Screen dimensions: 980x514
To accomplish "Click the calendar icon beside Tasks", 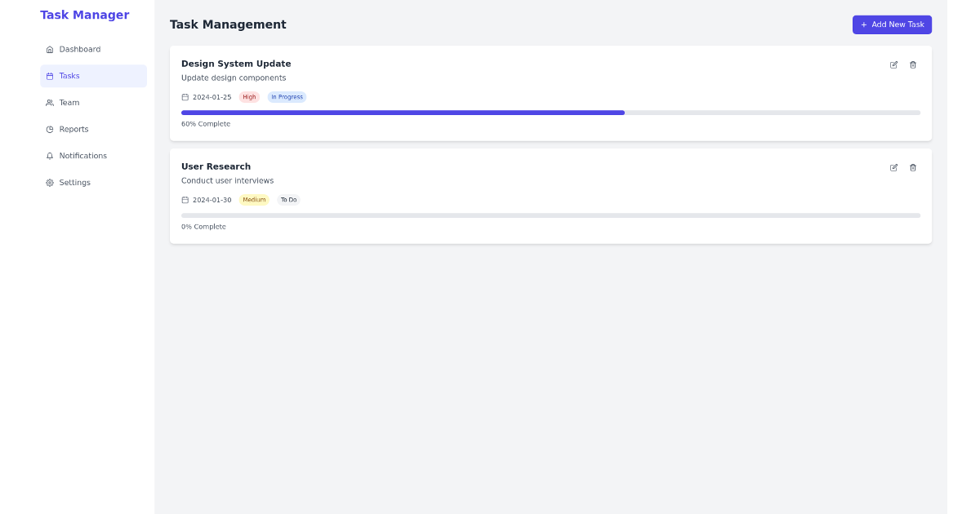I will 50,75.
